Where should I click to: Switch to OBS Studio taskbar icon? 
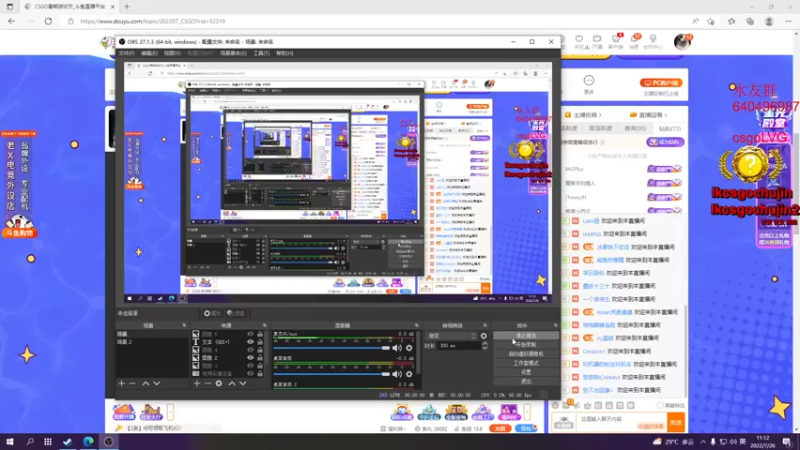[109, 442]
